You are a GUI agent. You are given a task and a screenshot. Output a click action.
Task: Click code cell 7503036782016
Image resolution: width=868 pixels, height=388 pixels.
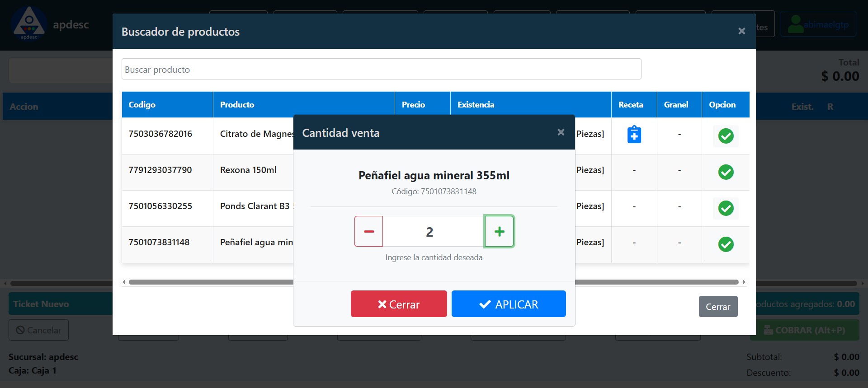click(x=160, y=134)
